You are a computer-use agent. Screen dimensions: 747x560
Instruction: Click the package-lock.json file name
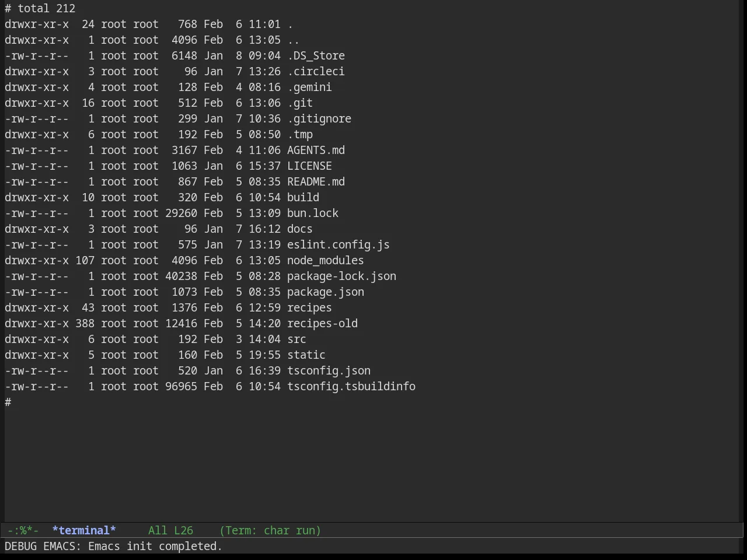click(x=341, y=276)
